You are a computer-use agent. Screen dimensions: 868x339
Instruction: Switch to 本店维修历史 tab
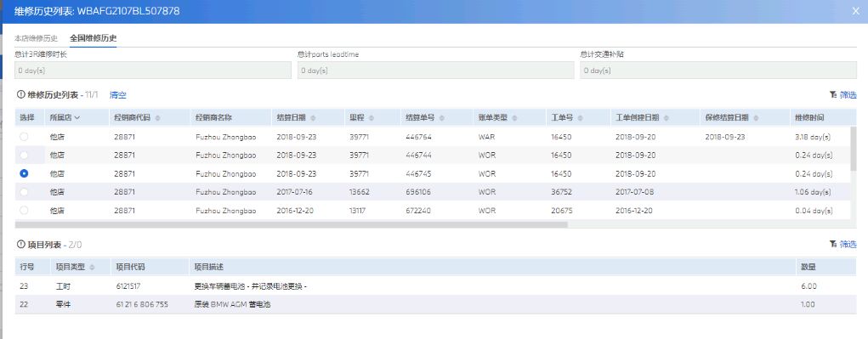tap(36, 39)
